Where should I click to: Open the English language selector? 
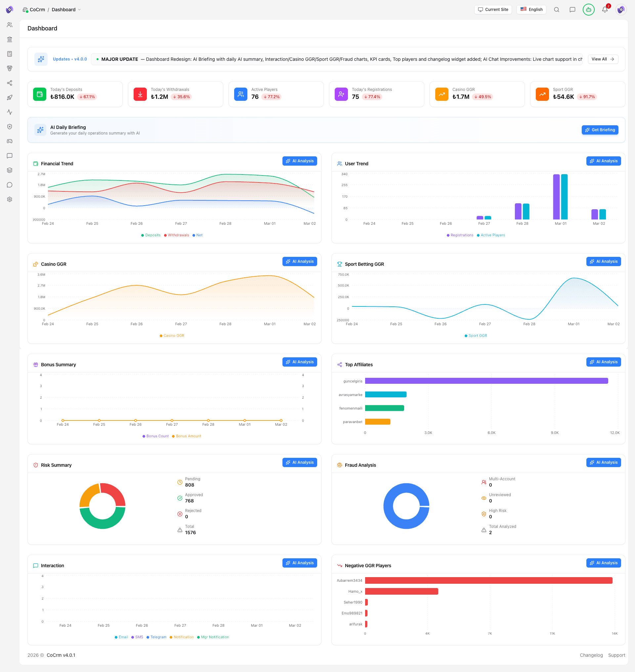click(531, 10)
